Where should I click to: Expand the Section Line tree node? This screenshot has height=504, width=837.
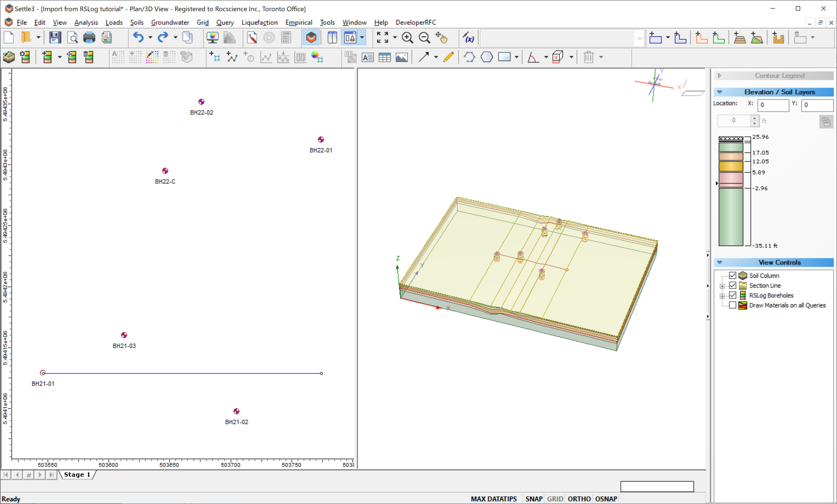[x=722, y=286]
